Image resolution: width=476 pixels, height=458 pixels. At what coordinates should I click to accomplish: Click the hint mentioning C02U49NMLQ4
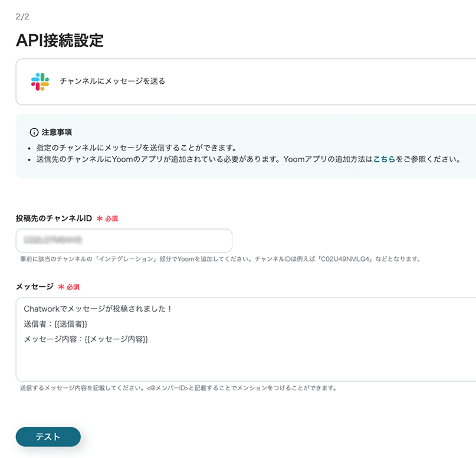coord(221,259)
